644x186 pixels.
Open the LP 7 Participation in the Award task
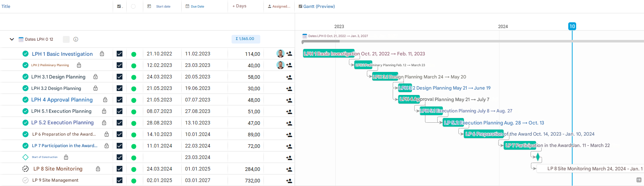coord(65,146)
